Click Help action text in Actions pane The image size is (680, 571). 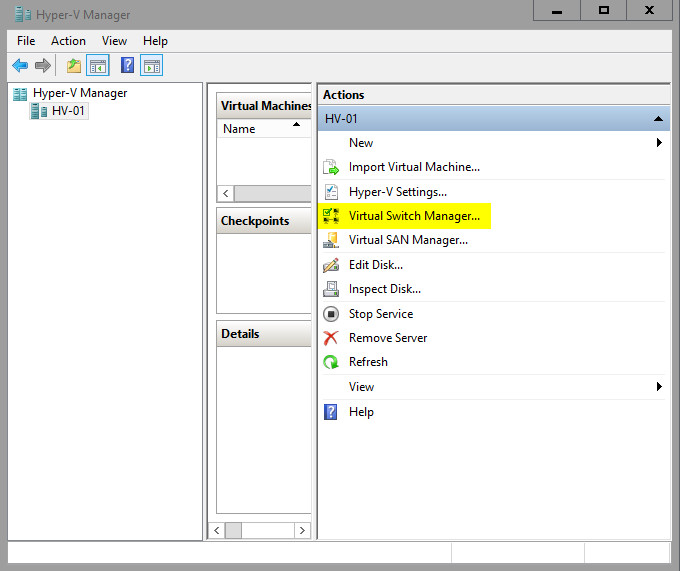(361, 412)
